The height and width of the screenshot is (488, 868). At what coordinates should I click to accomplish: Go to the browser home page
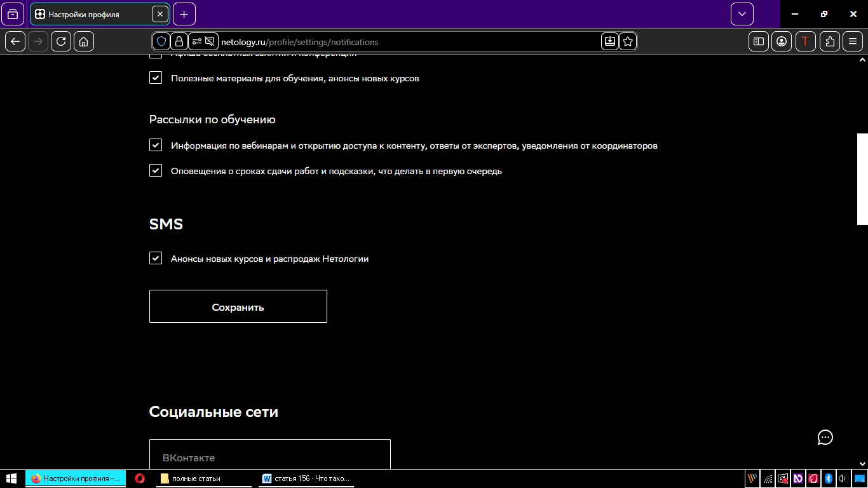click(84, 41)
